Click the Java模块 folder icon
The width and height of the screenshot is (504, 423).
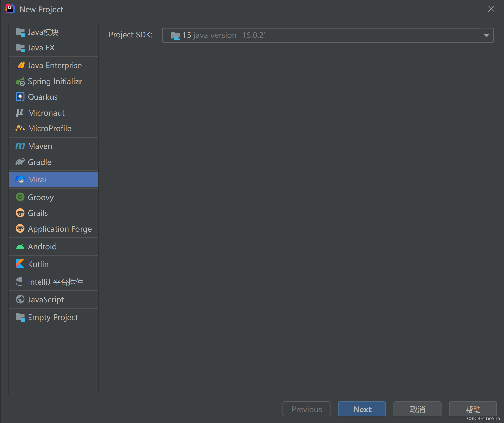pos(20,32)
